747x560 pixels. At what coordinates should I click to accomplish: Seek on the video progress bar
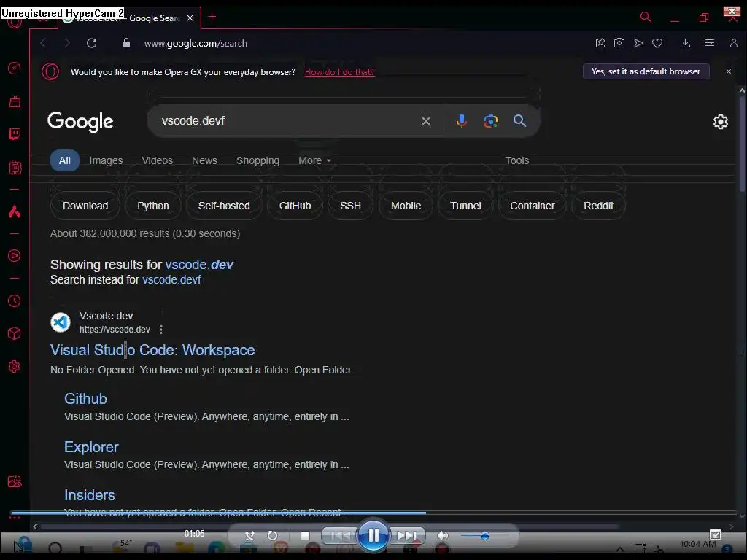(374, 513)
